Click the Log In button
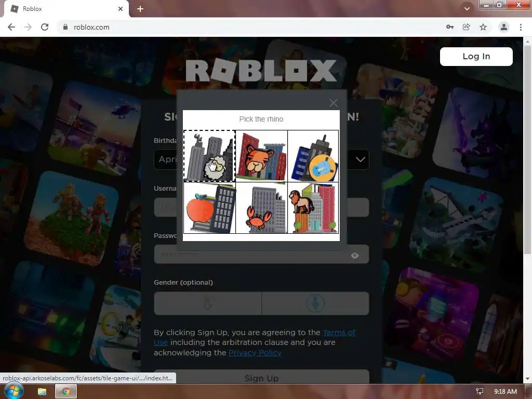This screenshot has width=532, height=399. [x=476, y=56]
